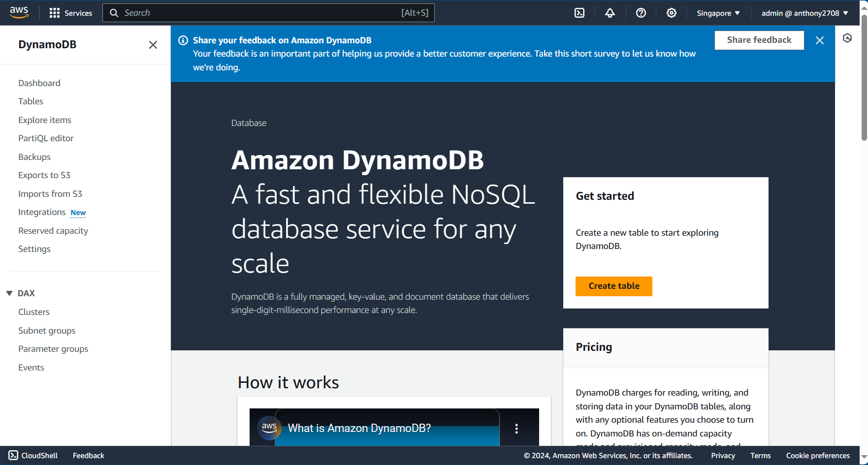Click the page vertical scrollbar thumb
Viewport: 868px width, 465px height.
(x=864, y=77)
